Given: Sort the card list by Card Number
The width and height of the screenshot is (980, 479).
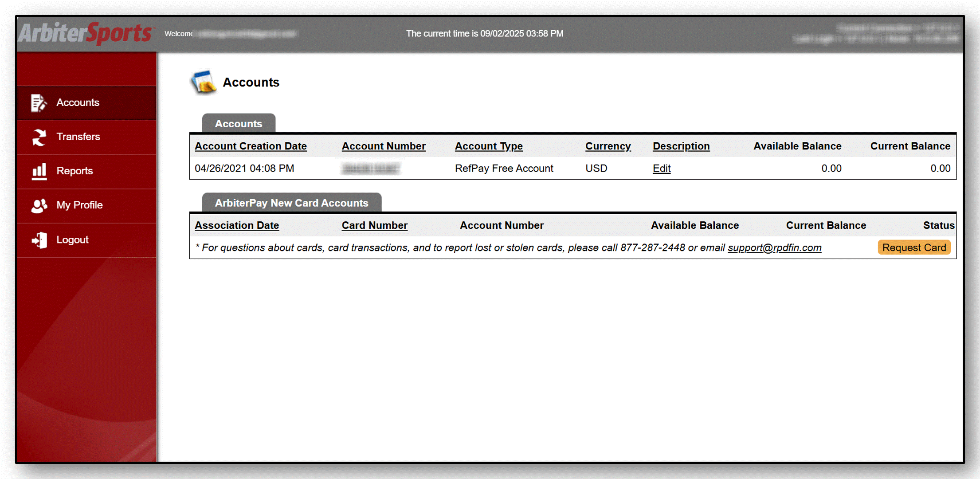Looking at the screenshot, I should pos(374,225).
